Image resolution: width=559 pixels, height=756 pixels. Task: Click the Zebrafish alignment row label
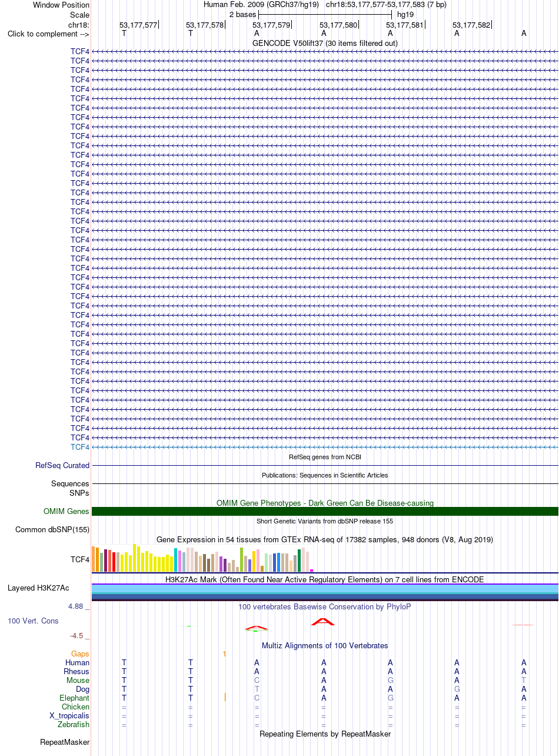point(74,724)
